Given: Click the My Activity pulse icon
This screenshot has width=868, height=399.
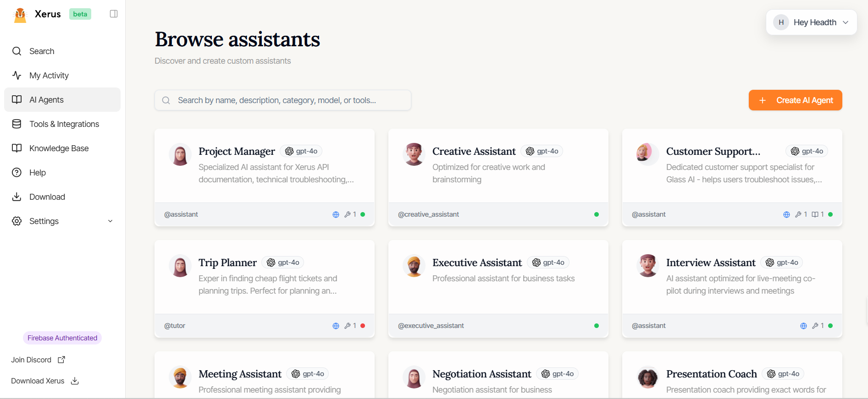Looking at the screenshot, I should click(x=17, y=76).
